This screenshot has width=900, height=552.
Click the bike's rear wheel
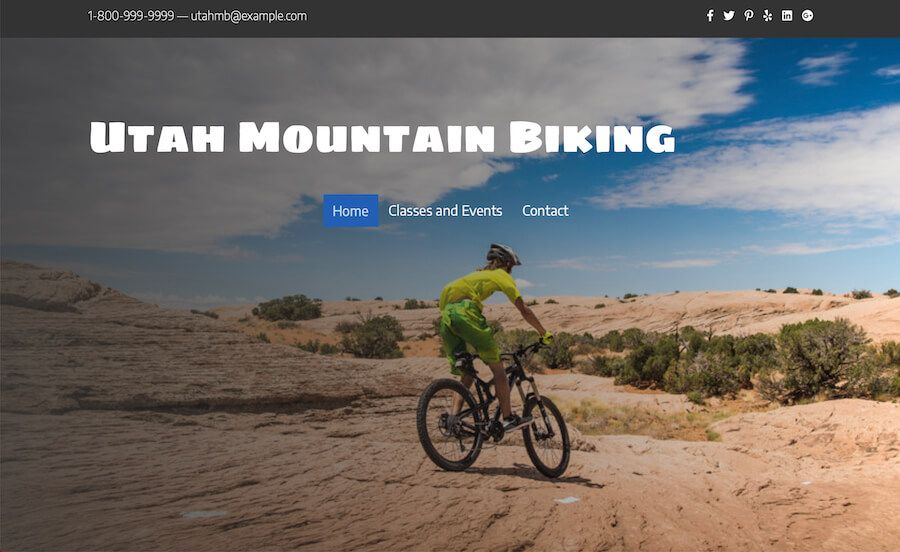pos(449,425)
